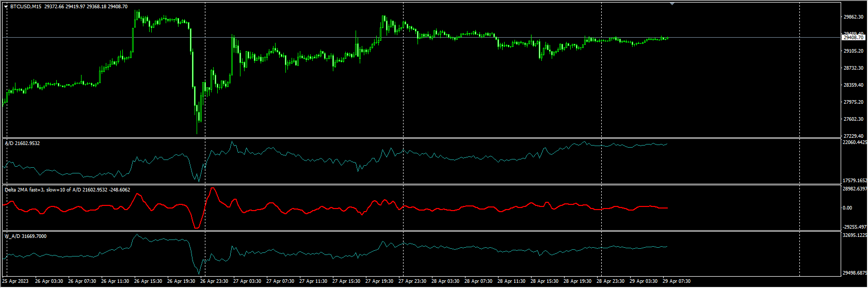Click the 29 Apr 07:30 time label
Screen dimensions: 868x288
pyautogui.click(x=677, y=282)
